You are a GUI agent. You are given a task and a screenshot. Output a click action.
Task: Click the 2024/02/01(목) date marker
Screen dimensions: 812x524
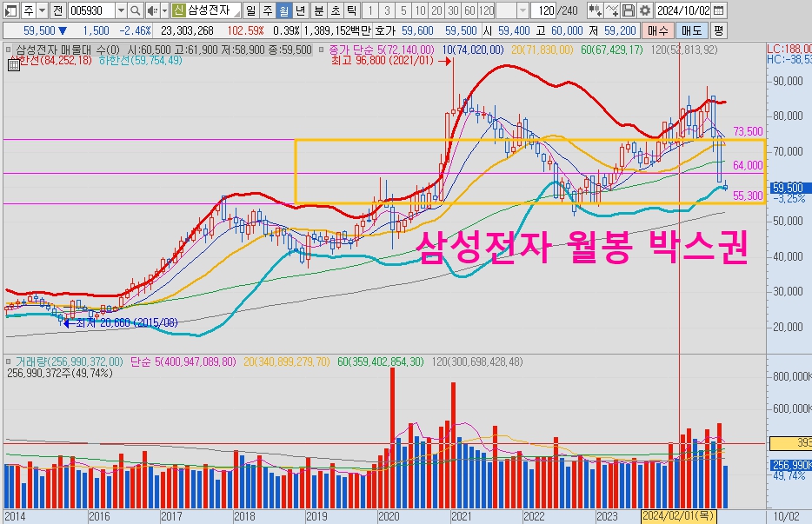(678, 515)
